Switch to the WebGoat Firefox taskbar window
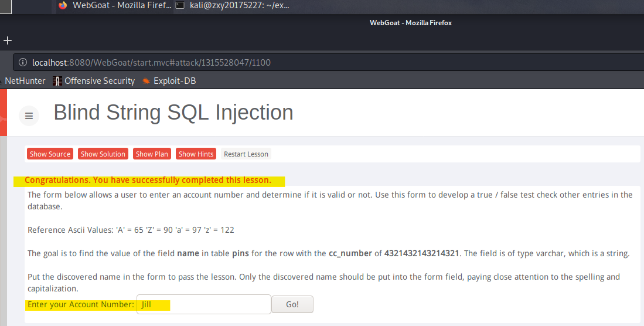The width and height of the screenshot is (644, 326). (x=115, y=6)
